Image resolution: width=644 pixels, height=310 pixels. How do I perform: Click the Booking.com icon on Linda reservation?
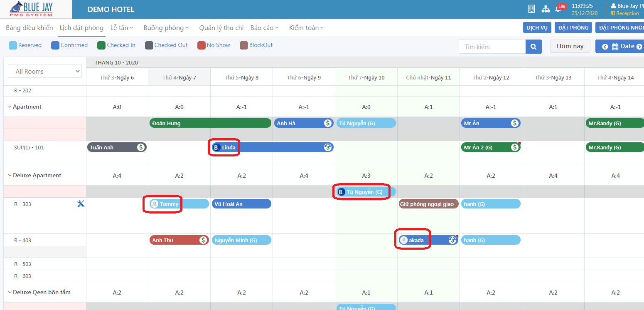click(216, 147)
